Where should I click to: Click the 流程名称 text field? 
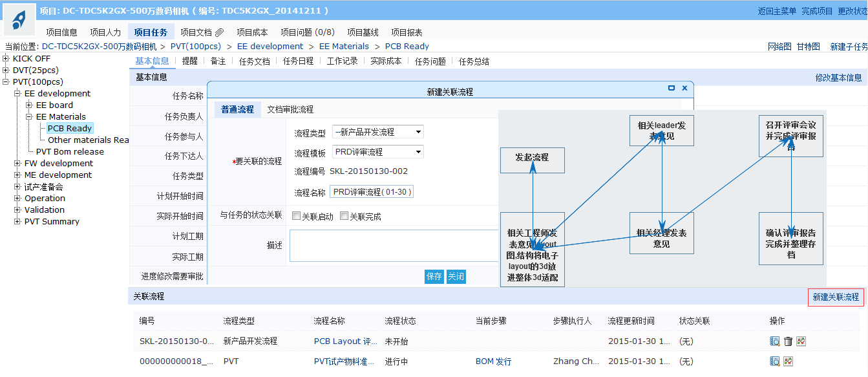371,192
